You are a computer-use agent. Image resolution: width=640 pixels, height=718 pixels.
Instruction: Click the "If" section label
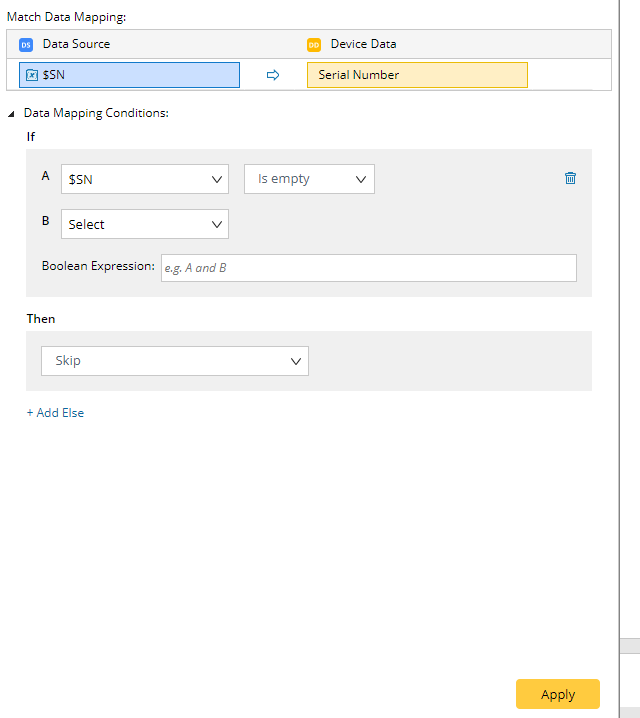click(31, 136)
